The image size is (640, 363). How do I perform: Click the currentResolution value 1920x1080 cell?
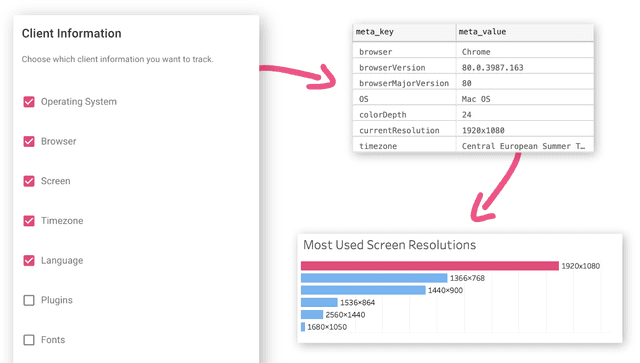coord(525,130)
